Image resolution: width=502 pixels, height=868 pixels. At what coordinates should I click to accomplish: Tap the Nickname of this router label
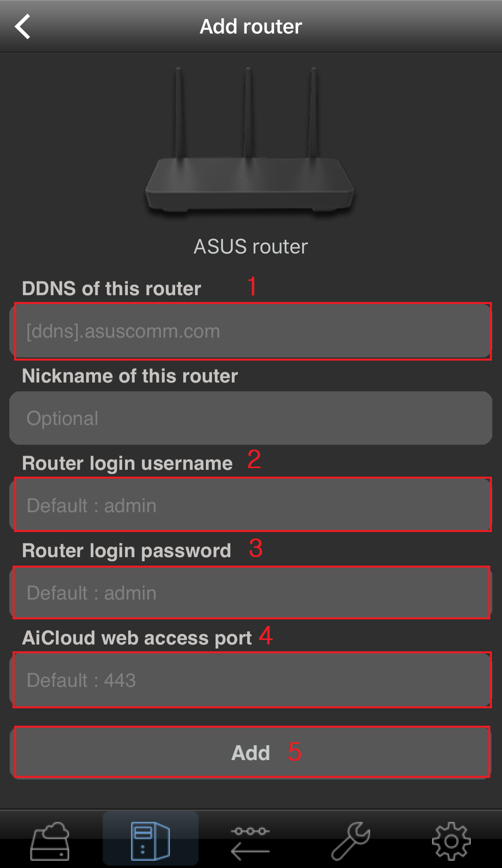pyautogui.click(x=130, y=376)
